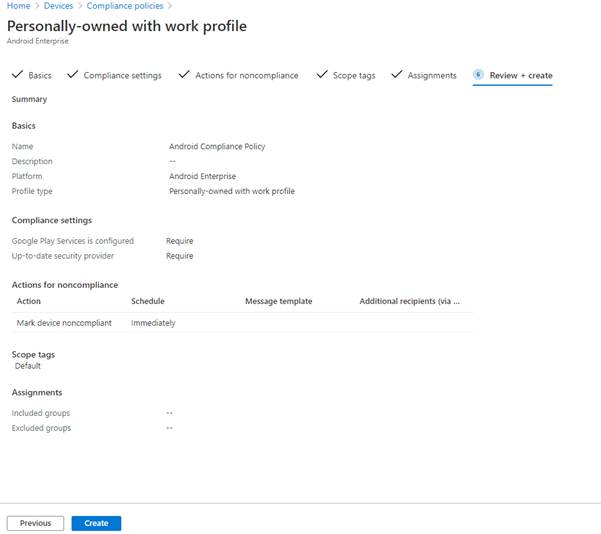This screenshot has width=601, height=534.
Task: Click the checkmark icon beside Assignments
Action: 397,75
